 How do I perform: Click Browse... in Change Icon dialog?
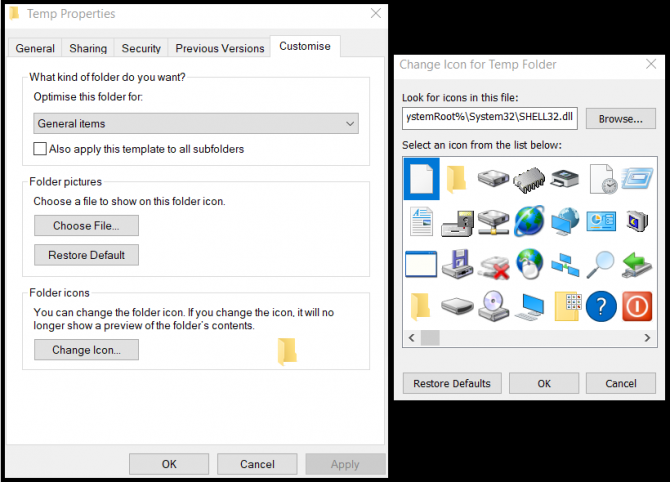point(620,119)
